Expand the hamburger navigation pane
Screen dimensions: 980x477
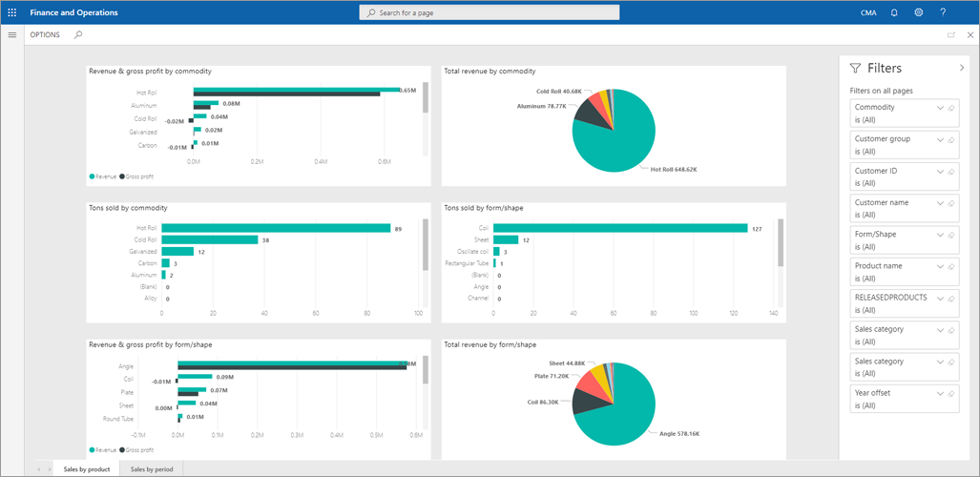coord(11,34)
